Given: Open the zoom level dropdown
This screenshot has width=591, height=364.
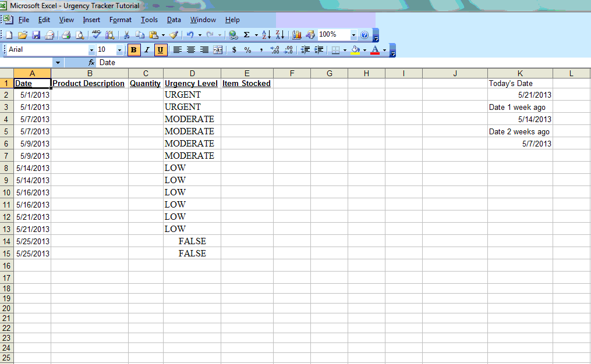Looking at the screenshot, I should (x=353, y=35).
